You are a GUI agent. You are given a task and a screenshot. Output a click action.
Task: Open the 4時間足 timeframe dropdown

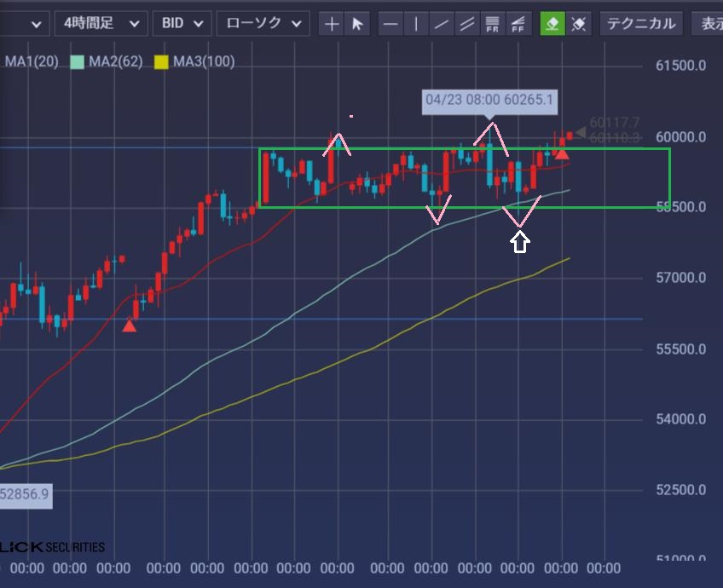point(101,24)
